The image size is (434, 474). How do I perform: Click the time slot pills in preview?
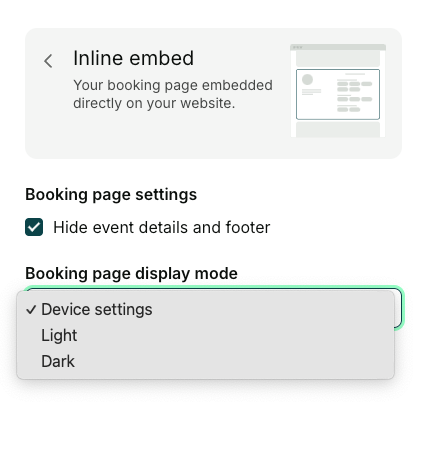pos(354,95)
